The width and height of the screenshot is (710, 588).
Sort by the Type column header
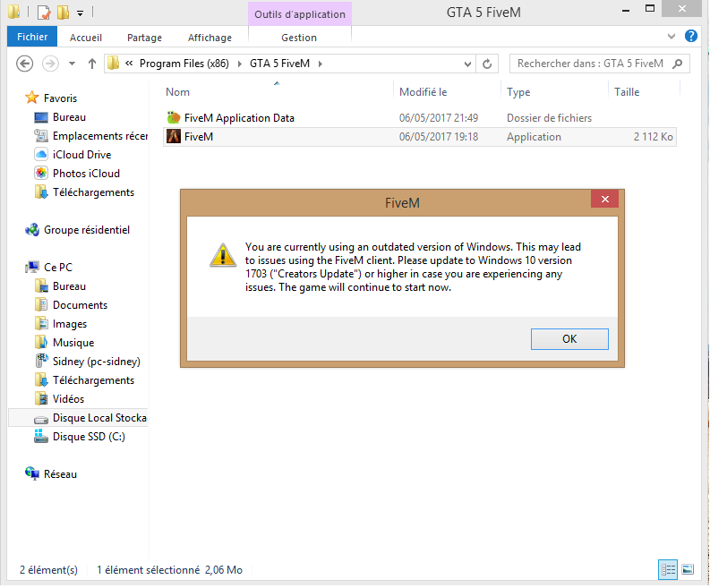pos(518,92)
